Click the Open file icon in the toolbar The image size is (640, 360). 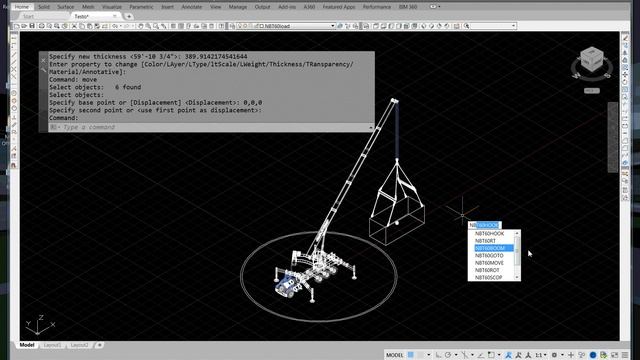coord(24,26)
